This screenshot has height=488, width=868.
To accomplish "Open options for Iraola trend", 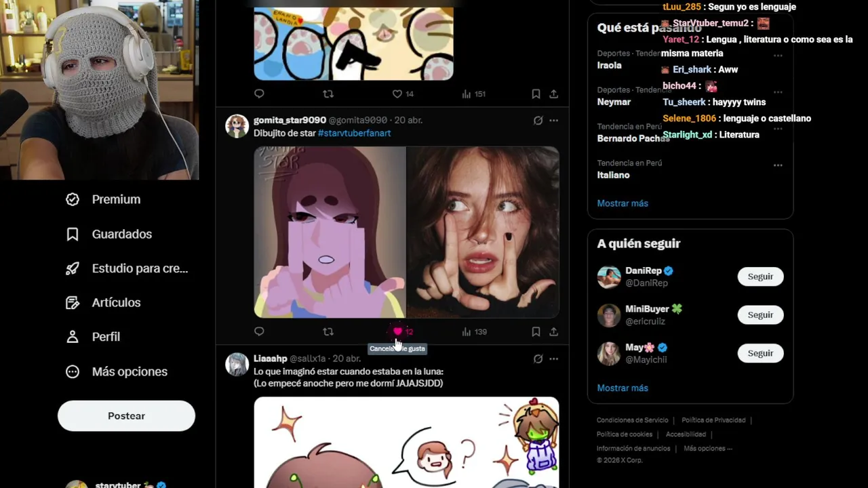I will (778, 55).
